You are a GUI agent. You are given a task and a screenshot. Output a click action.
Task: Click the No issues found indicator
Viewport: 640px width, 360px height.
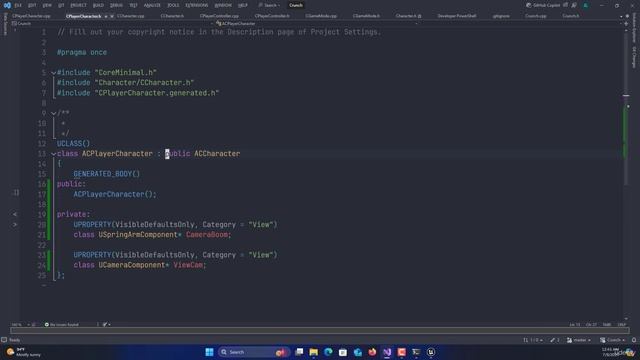pyautogui.click(x=62, y=324)
